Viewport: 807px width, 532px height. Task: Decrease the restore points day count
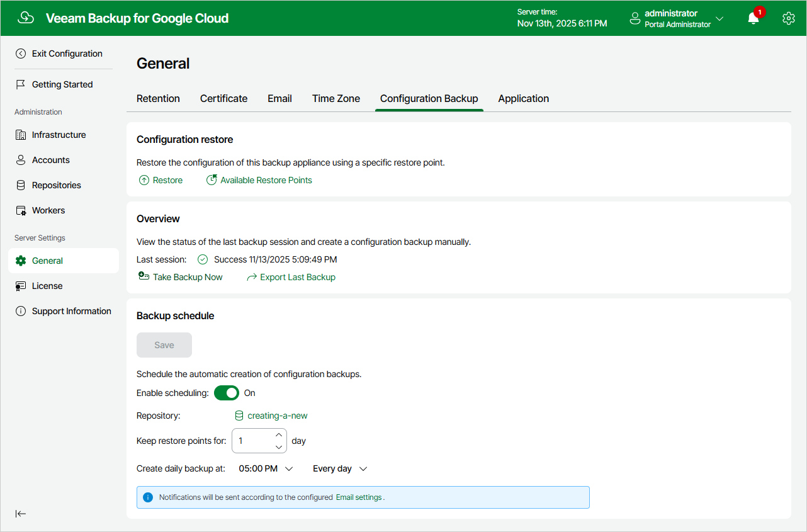279,447
